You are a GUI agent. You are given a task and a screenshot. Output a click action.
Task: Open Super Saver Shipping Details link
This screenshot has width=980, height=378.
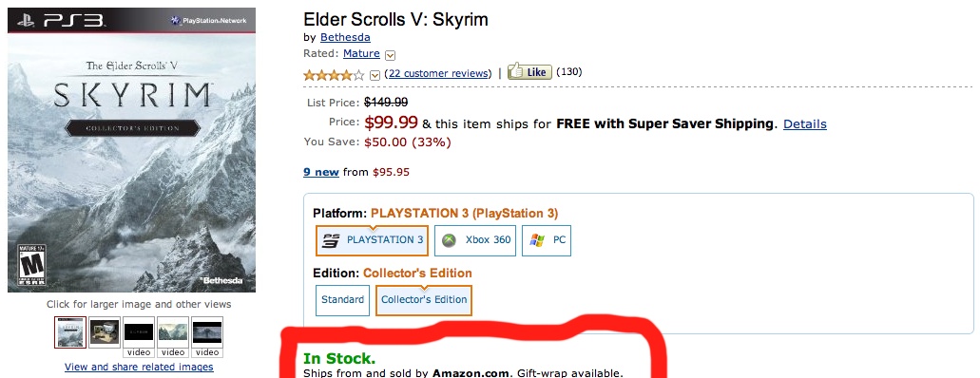tap(804, 123)
